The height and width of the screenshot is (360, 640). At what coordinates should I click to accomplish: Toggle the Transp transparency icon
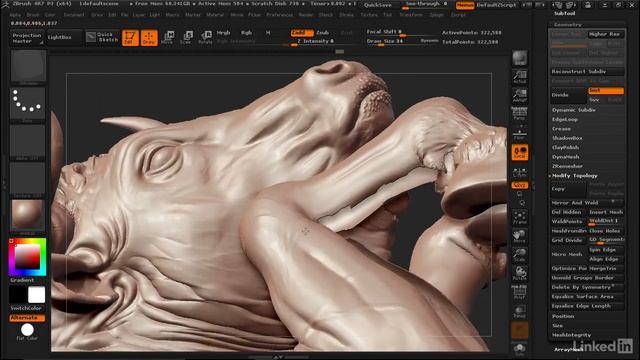520,311
